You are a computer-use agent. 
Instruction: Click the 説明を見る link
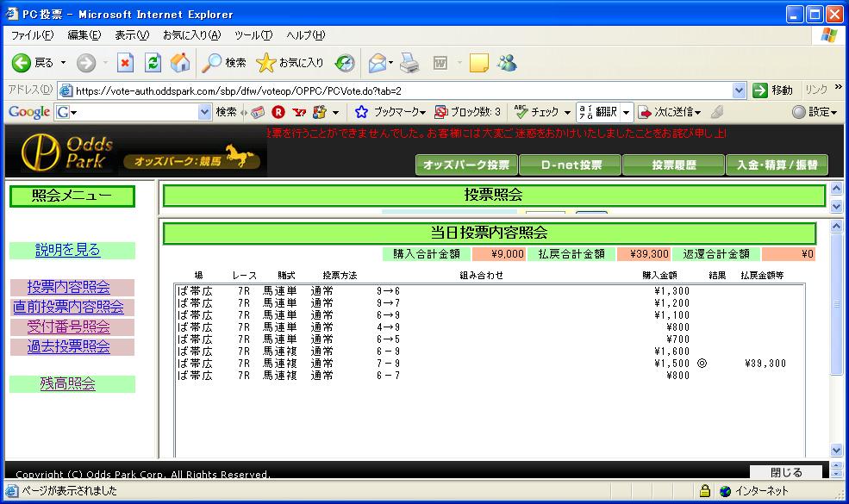[x=68, y=250]
